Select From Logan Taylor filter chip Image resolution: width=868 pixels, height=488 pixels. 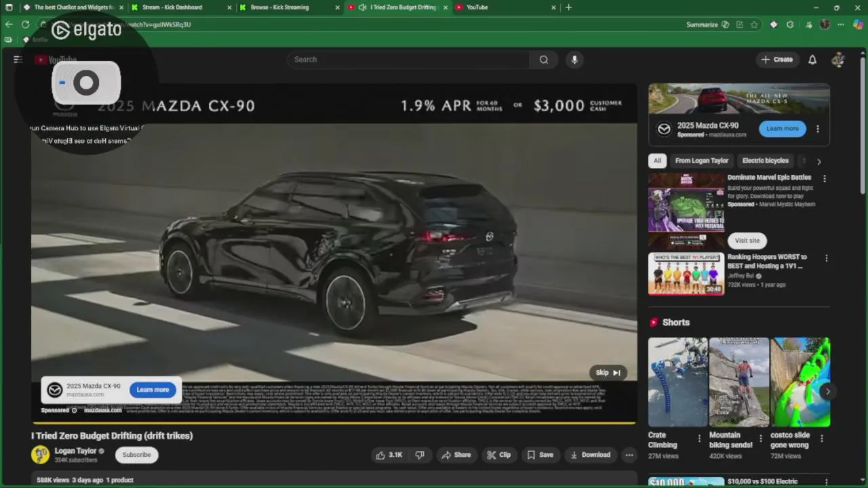click(x=702, y=161)
